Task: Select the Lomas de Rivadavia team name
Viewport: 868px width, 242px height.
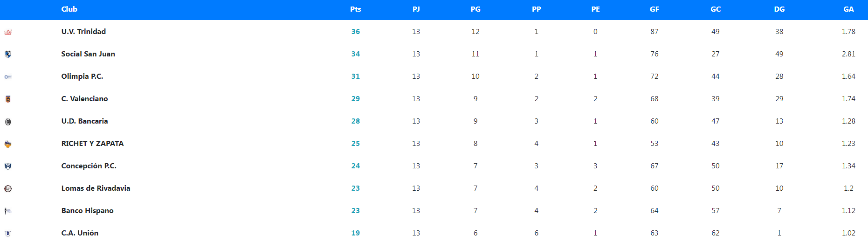Action: point(96,188)
